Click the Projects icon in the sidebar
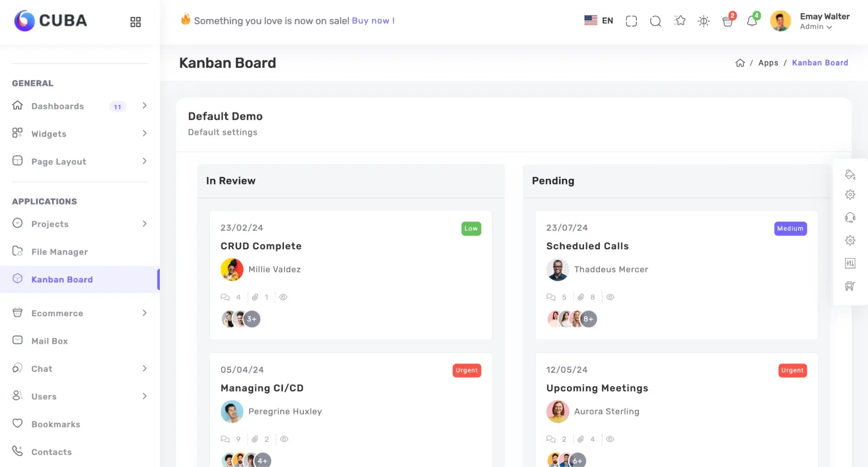This screenshot has width=868, height=467. [x=17, y=223]
